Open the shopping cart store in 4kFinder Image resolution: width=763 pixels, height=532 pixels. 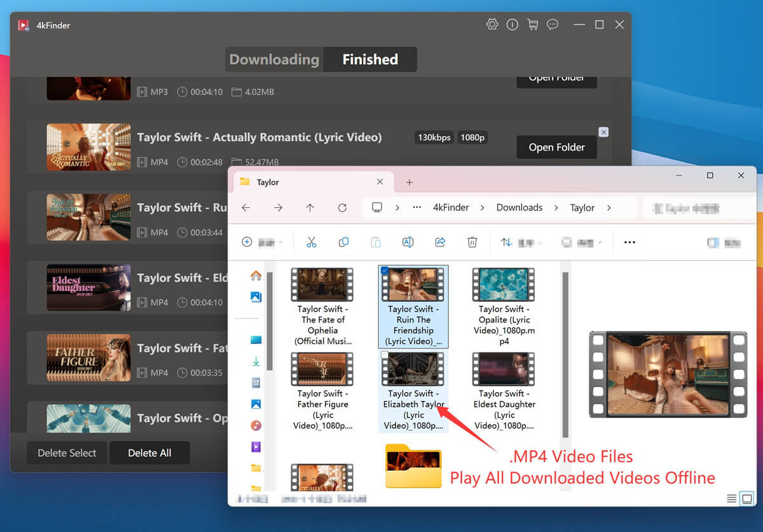pyautogui.click(x=533, y=24)
